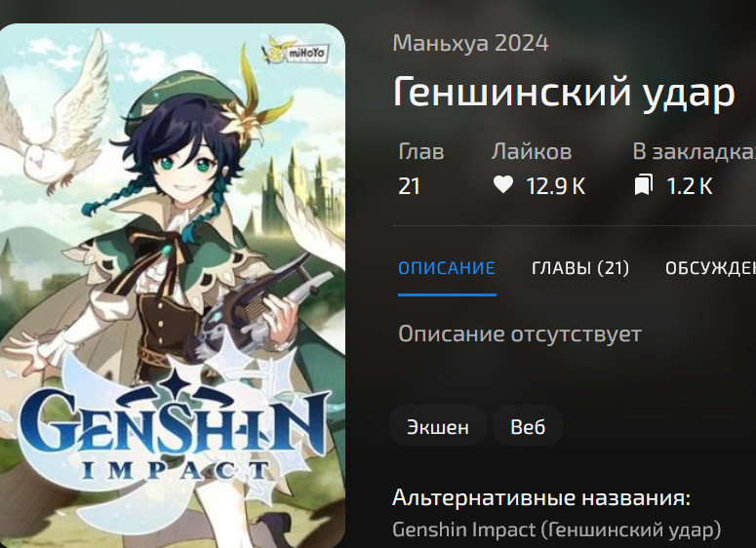756x548 pixels.
Task: Click the 1.2 K bookmarks count
Action: 690,186
